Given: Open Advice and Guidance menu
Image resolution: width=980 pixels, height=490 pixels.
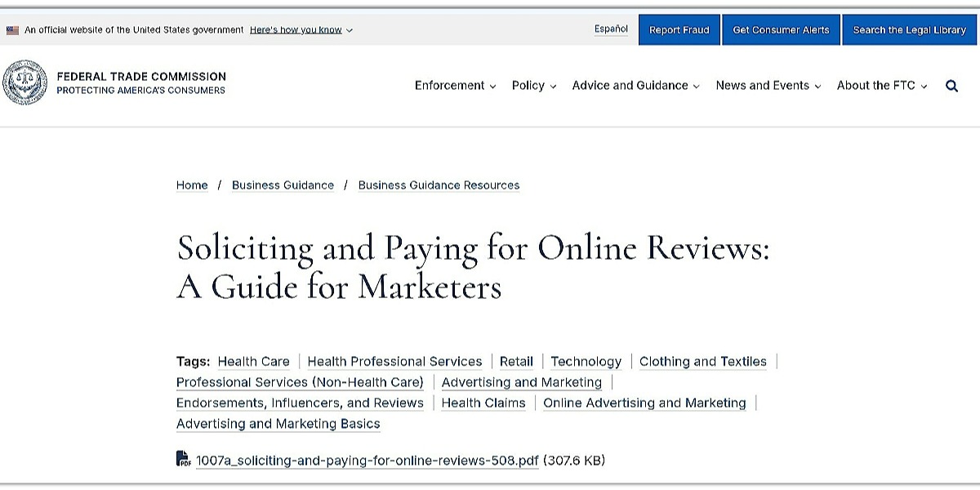Looking at the screenshot, I should (635, 86).
